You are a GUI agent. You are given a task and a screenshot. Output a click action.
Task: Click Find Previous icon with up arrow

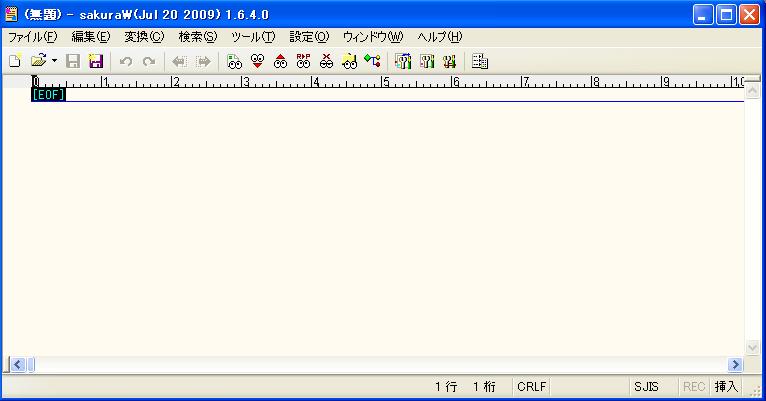(280, 61)
